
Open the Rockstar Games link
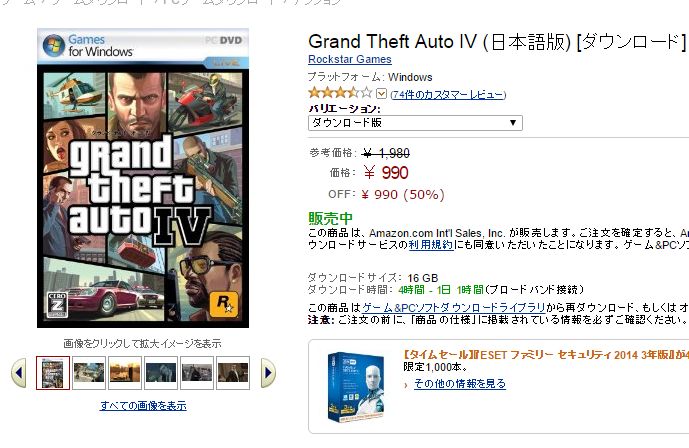pos(350,59)
